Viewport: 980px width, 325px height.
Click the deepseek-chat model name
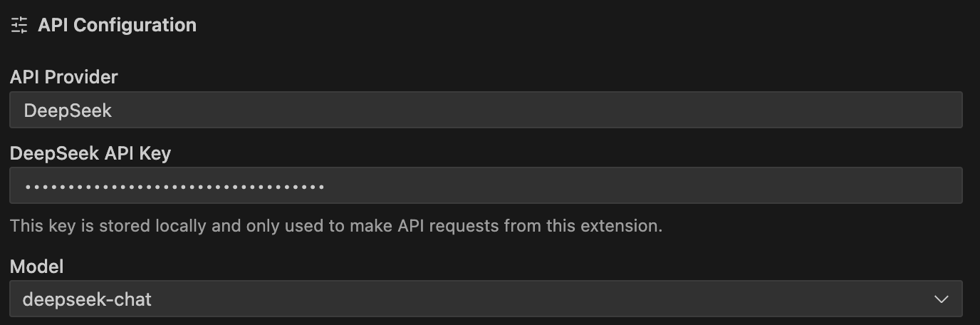[x=87, y=299]
